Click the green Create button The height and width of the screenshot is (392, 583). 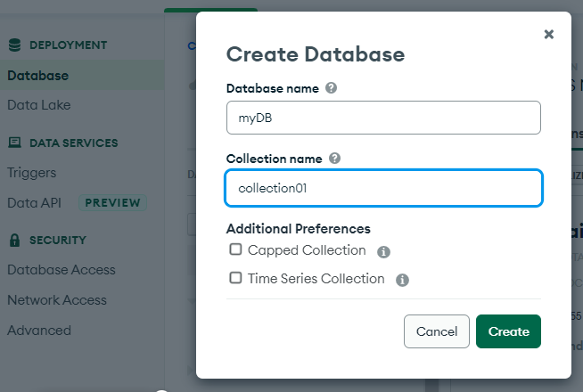click(x=508, y=331)
